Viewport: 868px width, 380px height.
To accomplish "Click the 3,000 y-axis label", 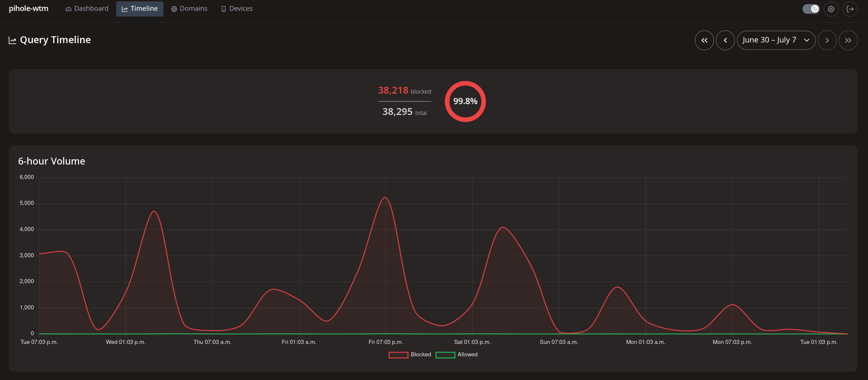I will 27,255.
